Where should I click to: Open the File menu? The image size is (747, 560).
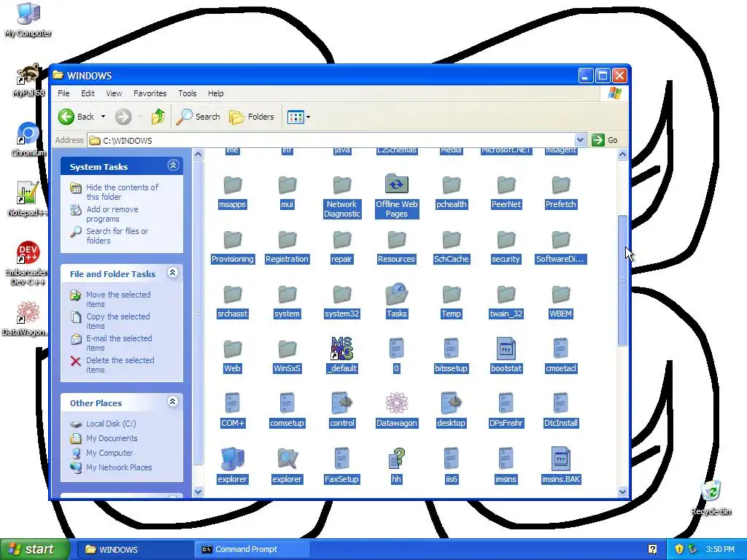click(x=63, y=93)
